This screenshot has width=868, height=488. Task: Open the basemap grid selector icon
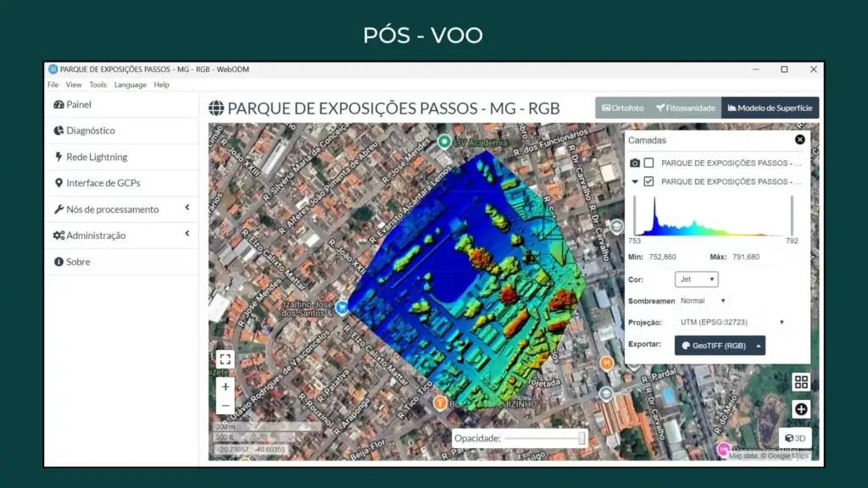pos(801,382)
